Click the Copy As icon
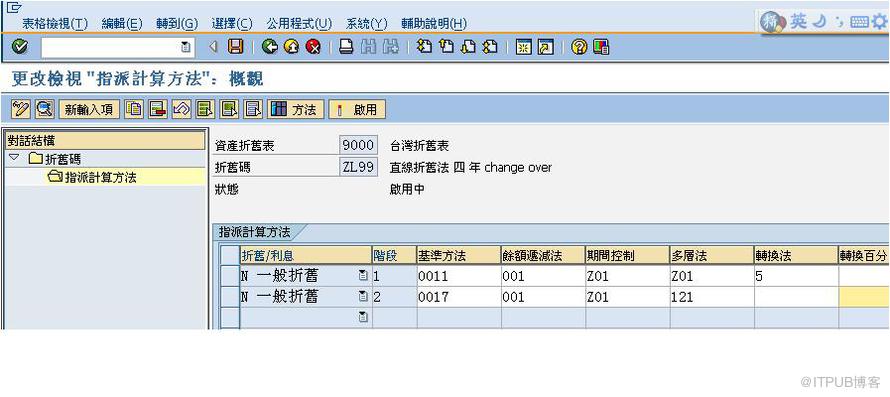Screen dimensions: 890x397 coord(135,109)
